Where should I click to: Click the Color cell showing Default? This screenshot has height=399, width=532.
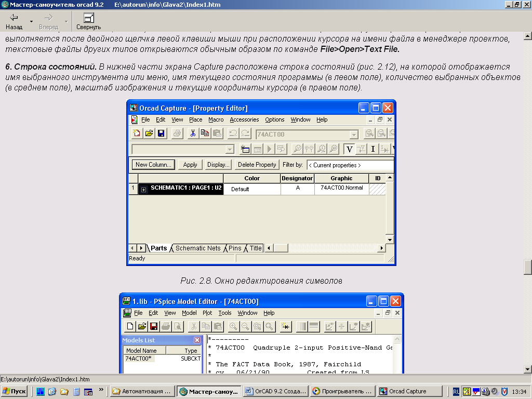[x=252, y=189]
